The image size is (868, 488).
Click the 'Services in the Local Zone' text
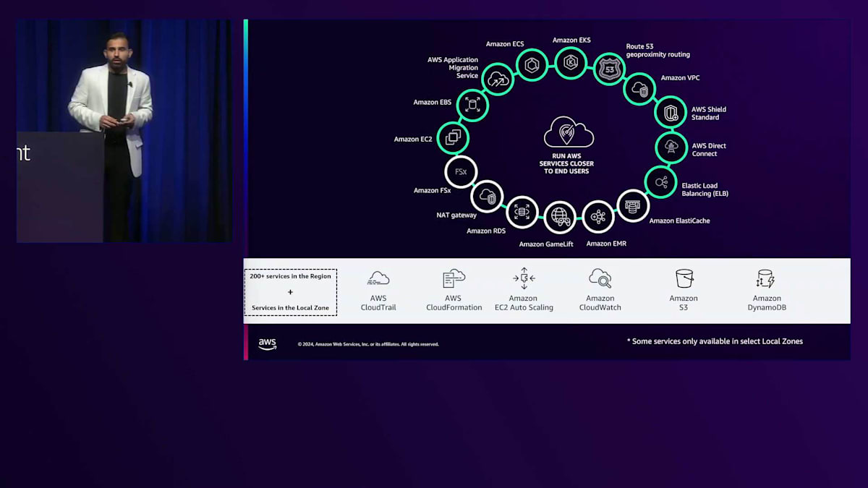(290, 308)
